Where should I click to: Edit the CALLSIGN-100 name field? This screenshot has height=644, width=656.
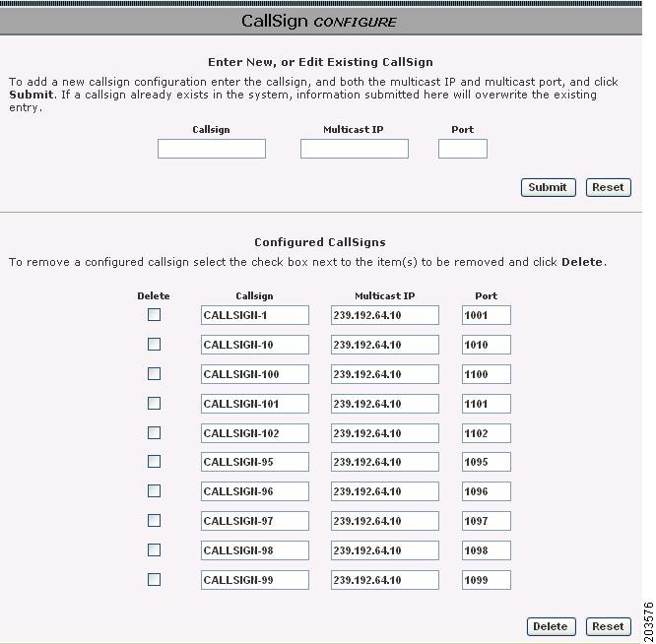[255, 374]
